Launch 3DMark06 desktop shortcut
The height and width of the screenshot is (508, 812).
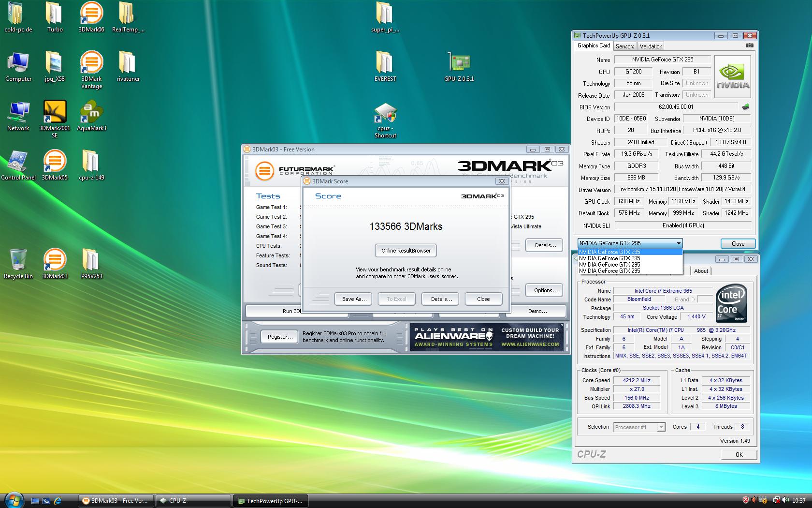click(91, 17)
